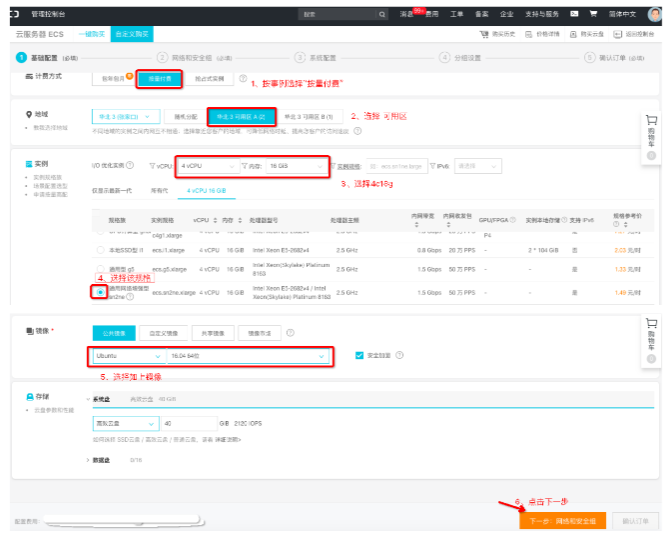
Task: Click the help icon beside 安全加固
Action: pos(399,355)
